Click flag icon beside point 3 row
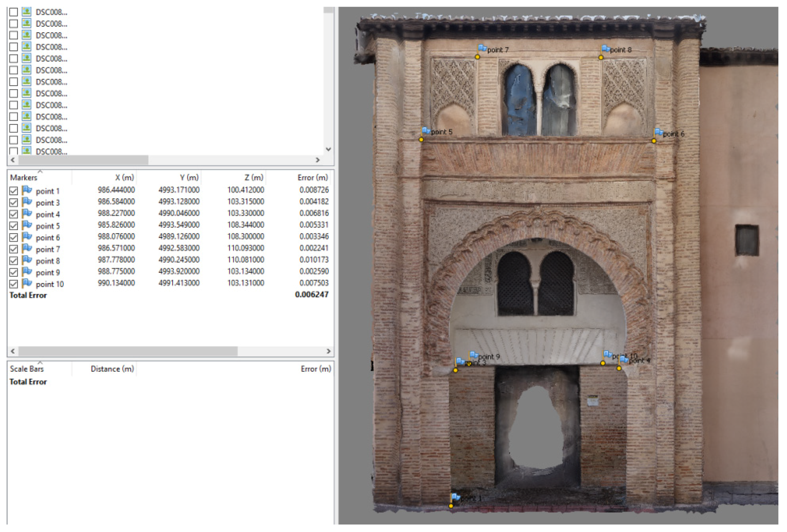This screenshot has height=532, width=787. coord(27,202)
